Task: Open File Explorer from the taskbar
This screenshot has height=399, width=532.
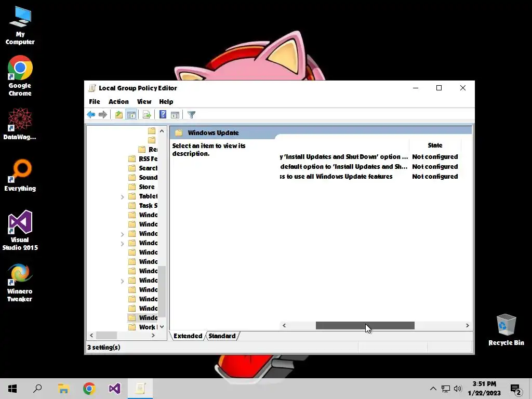Action: 63,389
